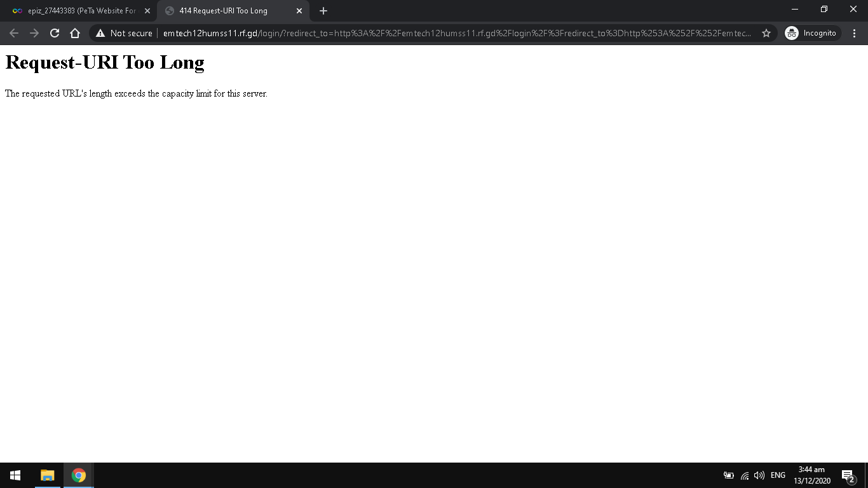Reload the current page
The image size is (868, 488).
(x=55, y=33)
